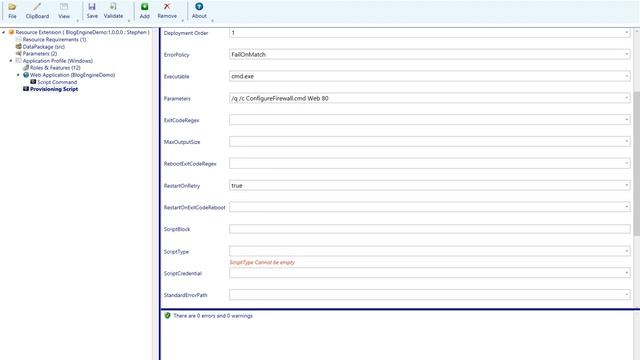Click the ConfigureFirewall.cmd parameters value
This screenshot has width=640, height=360.
pos(280,98)
